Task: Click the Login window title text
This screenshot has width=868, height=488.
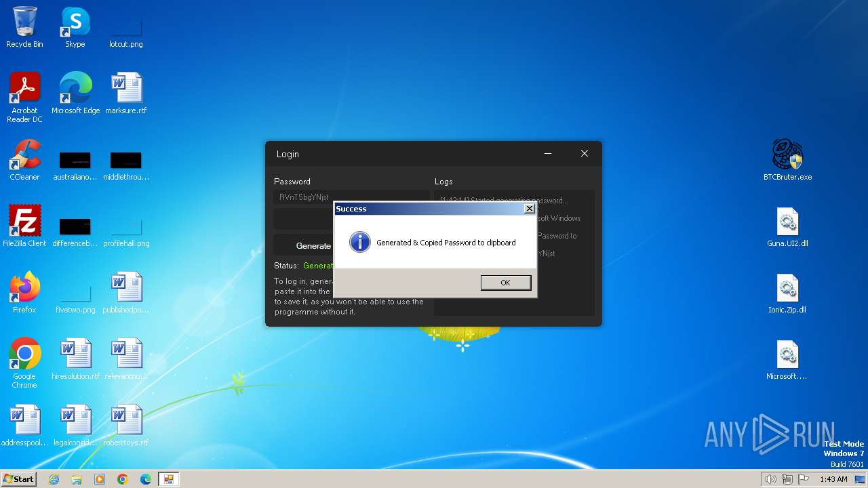Action: click(288, 154)
